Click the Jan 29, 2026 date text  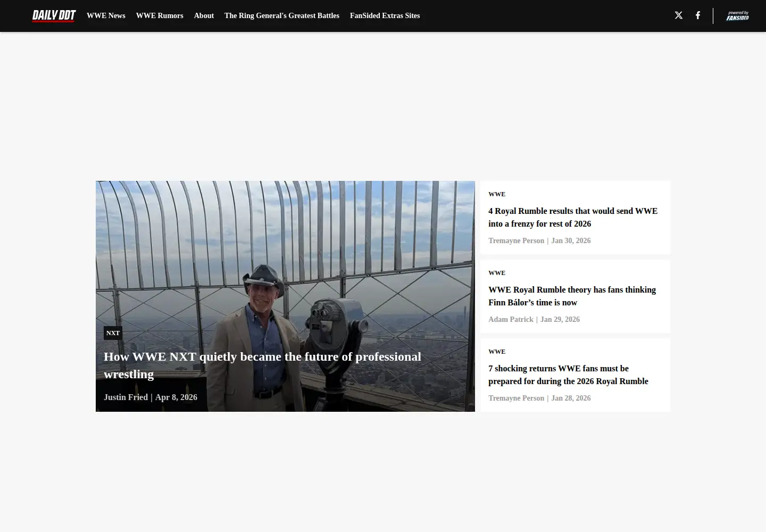click(x=560, y=320)
